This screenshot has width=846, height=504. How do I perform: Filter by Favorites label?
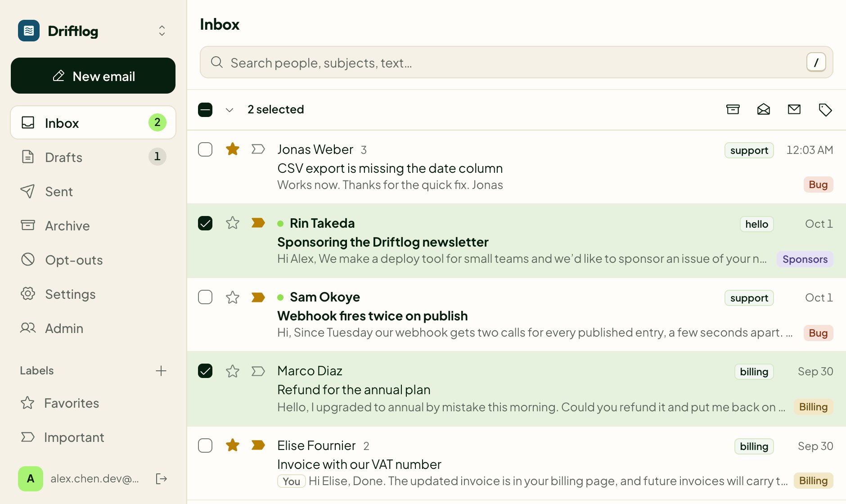click(x=93, y=403)
